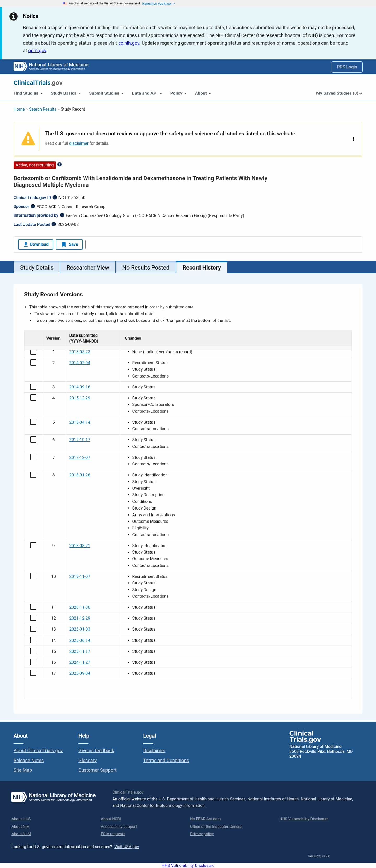The width and height of the screenshot is (376, 868).
Task: Click the Active, not recruiting status badge
Action: click(x=34, y=165)
